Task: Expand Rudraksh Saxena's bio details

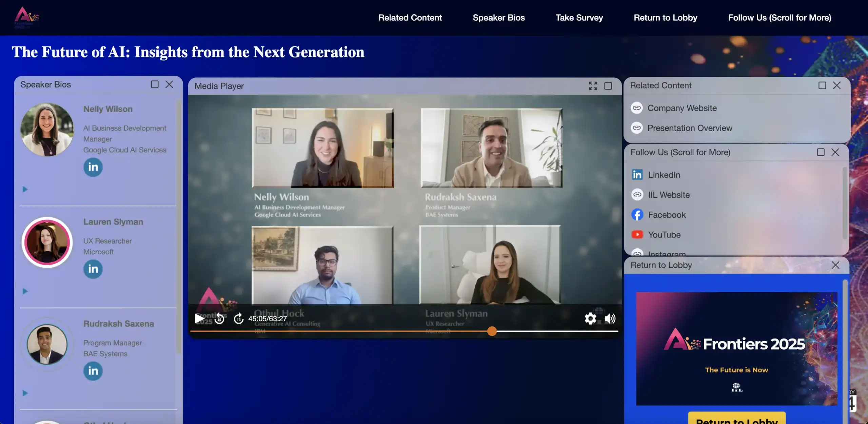Action: click(x=25, y=393)
